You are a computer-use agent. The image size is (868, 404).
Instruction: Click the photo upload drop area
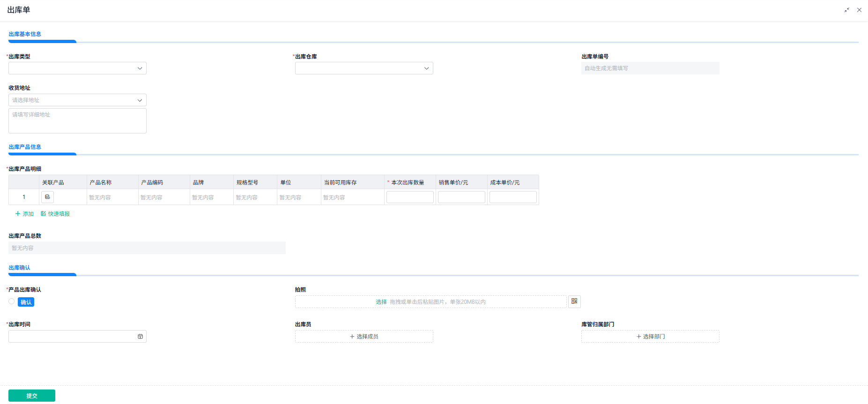(x=430, y=302)
